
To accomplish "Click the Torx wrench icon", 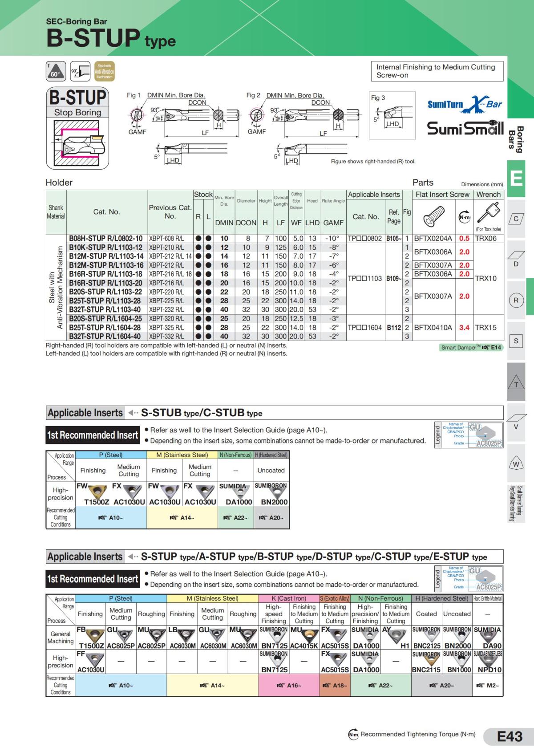I will (488, 212).
